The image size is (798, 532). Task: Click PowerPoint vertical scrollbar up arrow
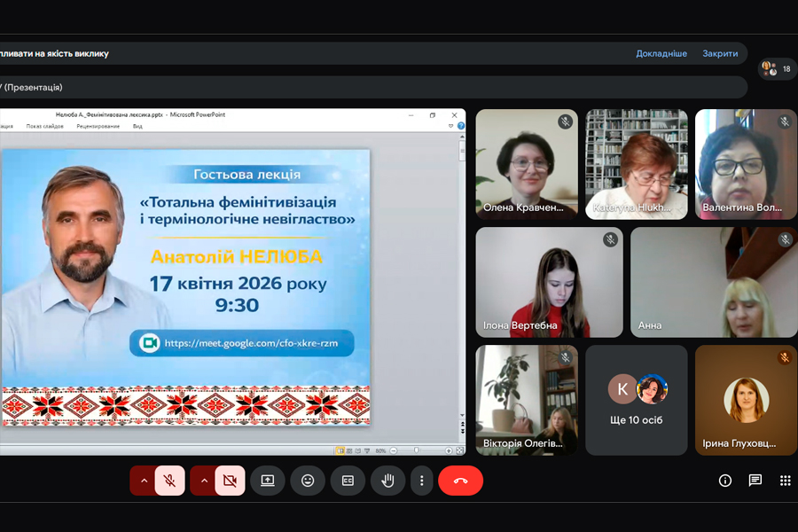point(462,137)
